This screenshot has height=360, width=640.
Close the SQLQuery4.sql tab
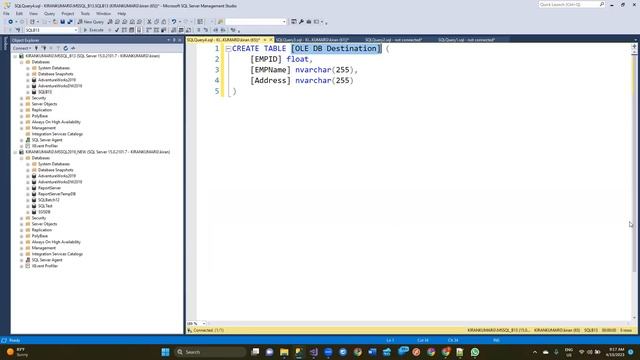[x=271, y=40]
